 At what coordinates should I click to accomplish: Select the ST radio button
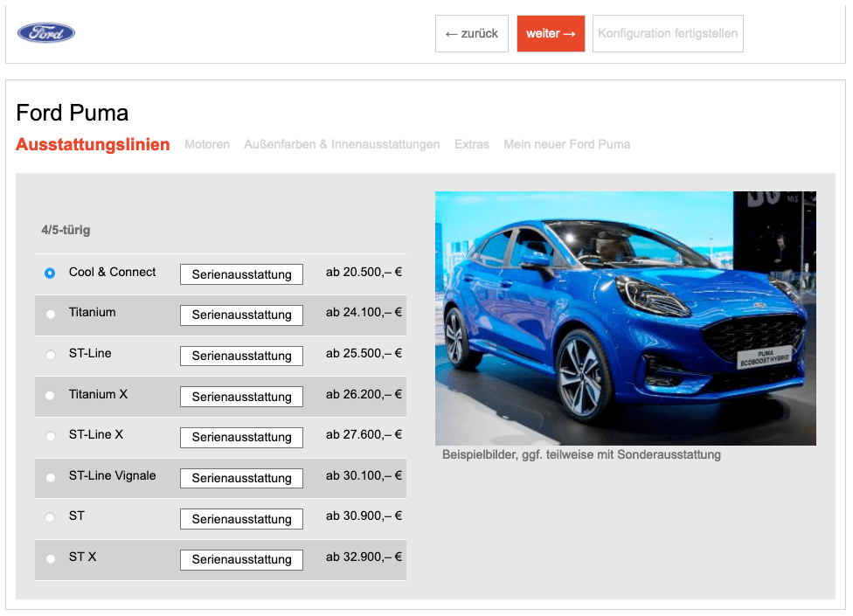tap(50, 517)
